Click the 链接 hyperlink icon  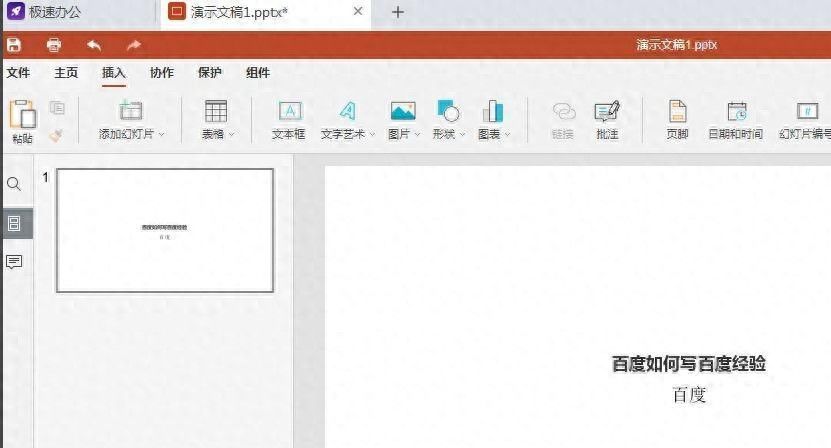click(564, 111)
